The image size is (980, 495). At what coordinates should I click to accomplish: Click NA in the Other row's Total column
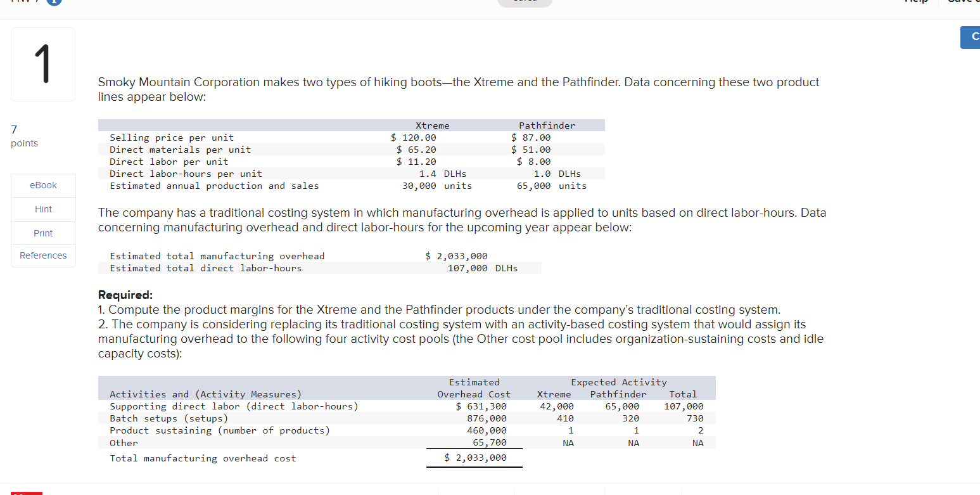coord(697,443)
